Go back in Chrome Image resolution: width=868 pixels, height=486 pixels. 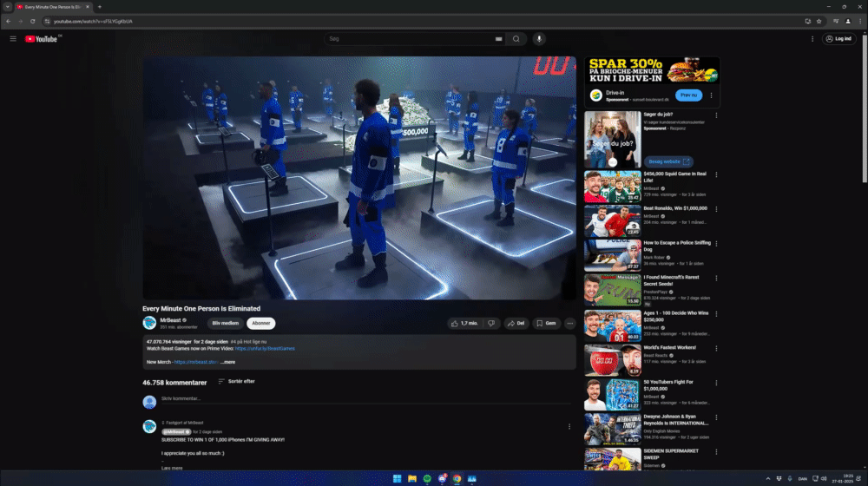click(x=9, y=21)
